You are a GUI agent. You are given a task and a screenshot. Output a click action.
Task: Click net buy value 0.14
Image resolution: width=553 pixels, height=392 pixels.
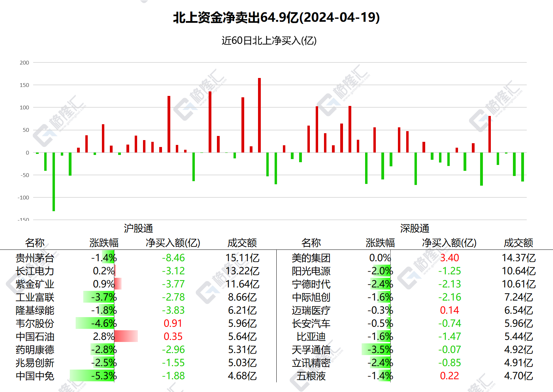449,310
